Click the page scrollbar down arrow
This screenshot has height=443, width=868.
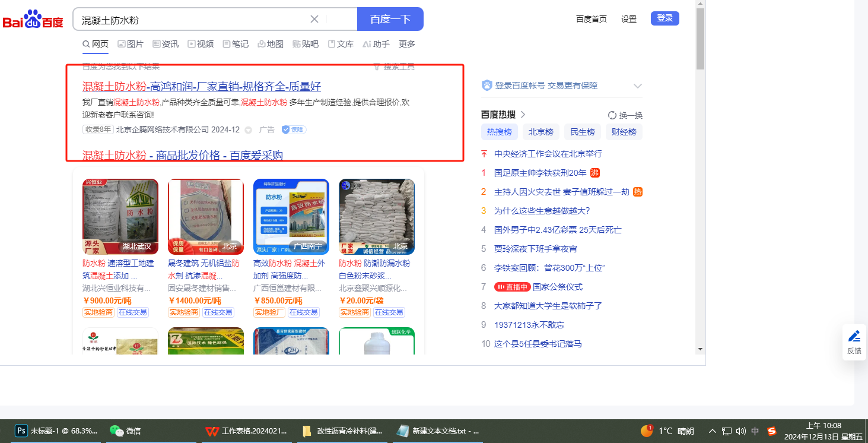[x=701, y=349]
